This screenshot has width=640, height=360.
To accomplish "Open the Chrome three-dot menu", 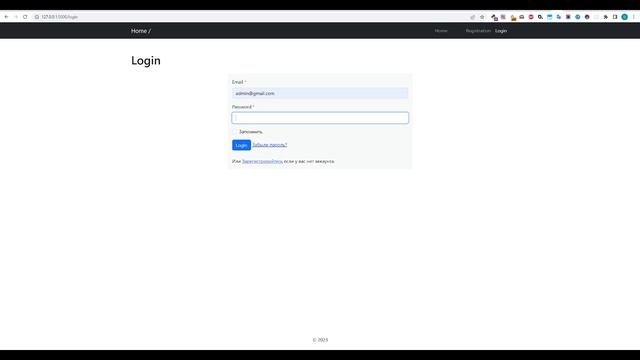I will point(634,17).
